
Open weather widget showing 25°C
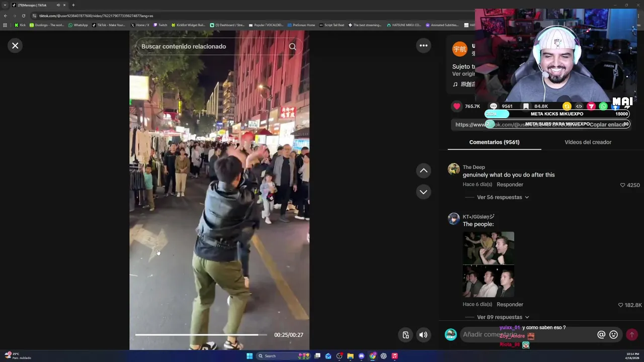click(18, 355)
